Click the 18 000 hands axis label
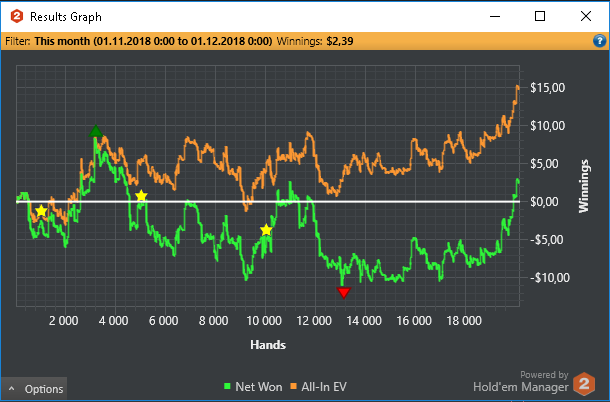Image resolution: width=610 pixels, height=402 pixels. pos(464,321)
